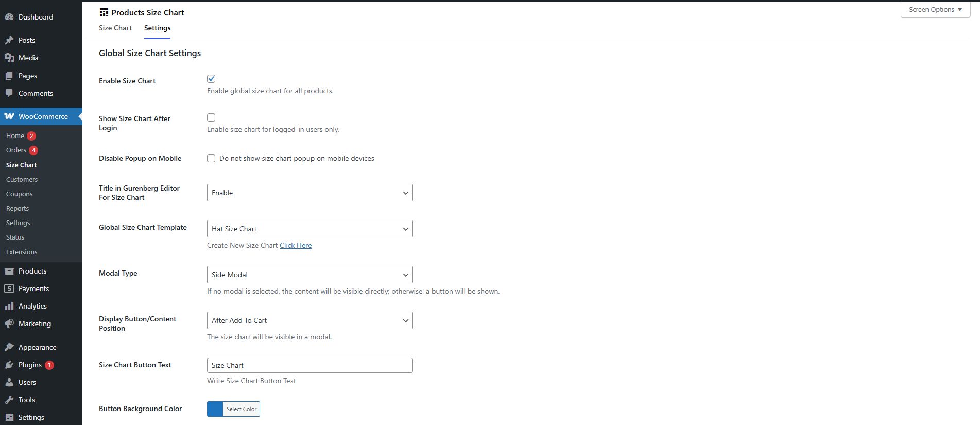
Task: Open Display Button/Content Position dropdown
Action: pyautogui.click(x=310, y=320)
